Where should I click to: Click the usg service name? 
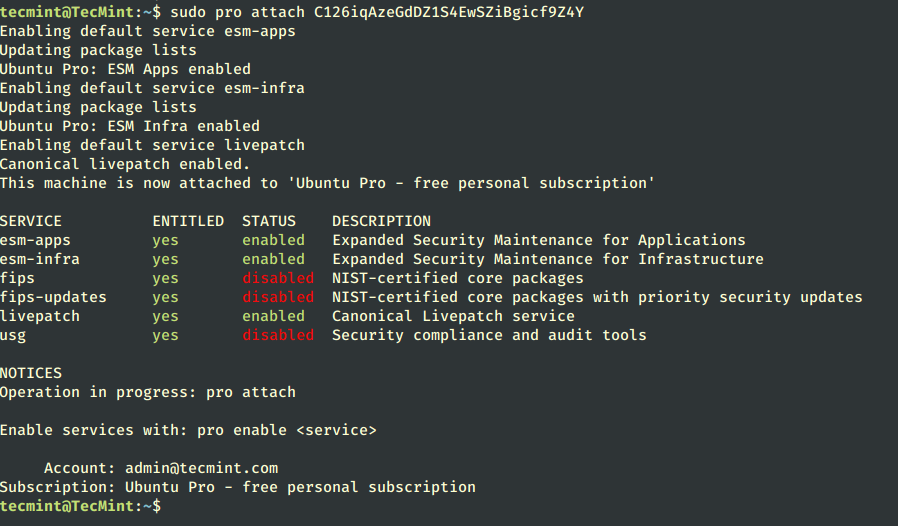point(13,336)
